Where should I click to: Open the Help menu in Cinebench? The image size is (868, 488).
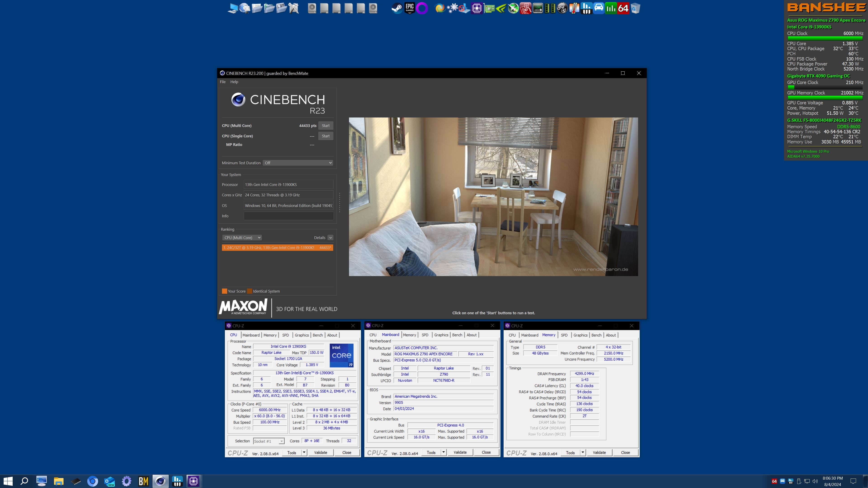click(x=234, y=82)
